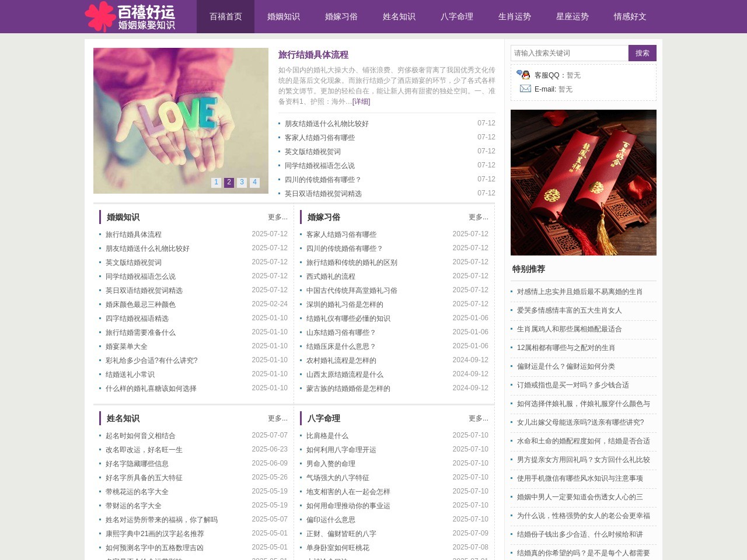Open the LOVE hands carousel image
Screen dimensions: 747x560
coord(180,117)
